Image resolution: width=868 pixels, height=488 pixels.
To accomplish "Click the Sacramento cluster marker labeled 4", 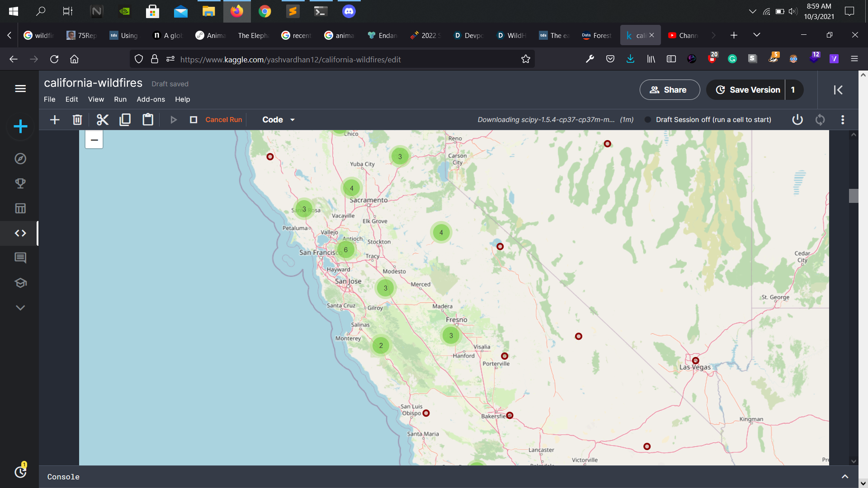I will (352, 188).
